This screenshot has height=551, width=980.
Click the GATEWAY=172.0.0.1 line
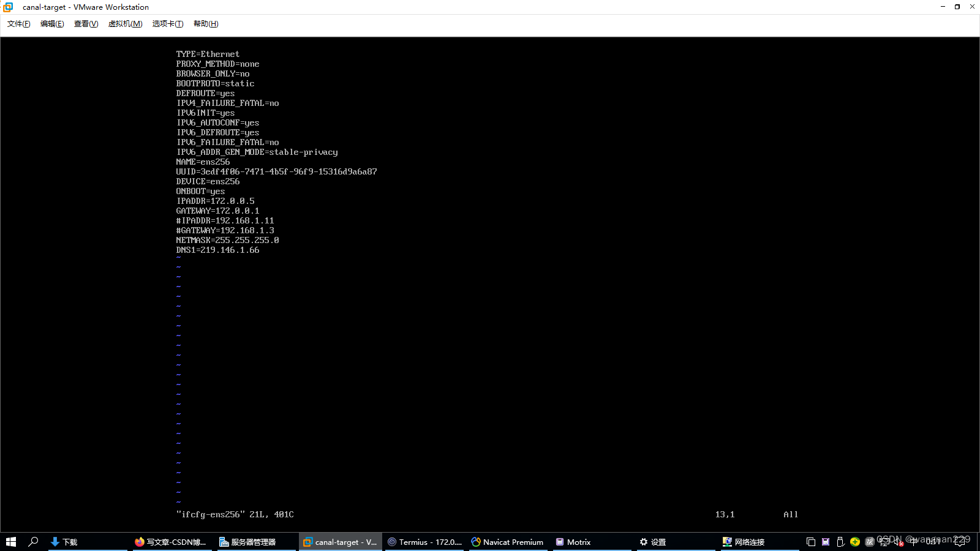pos(217,211)
